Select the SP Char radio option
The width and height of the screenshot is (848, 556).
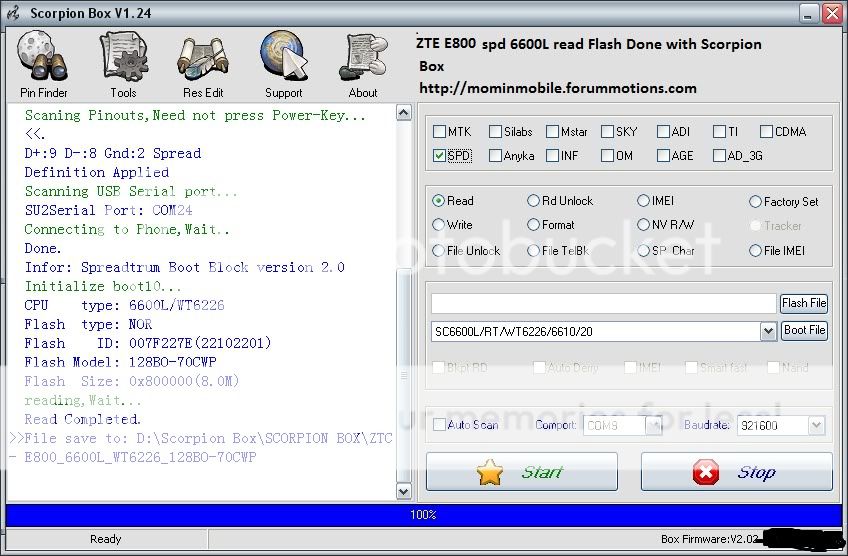pos(643,250)
